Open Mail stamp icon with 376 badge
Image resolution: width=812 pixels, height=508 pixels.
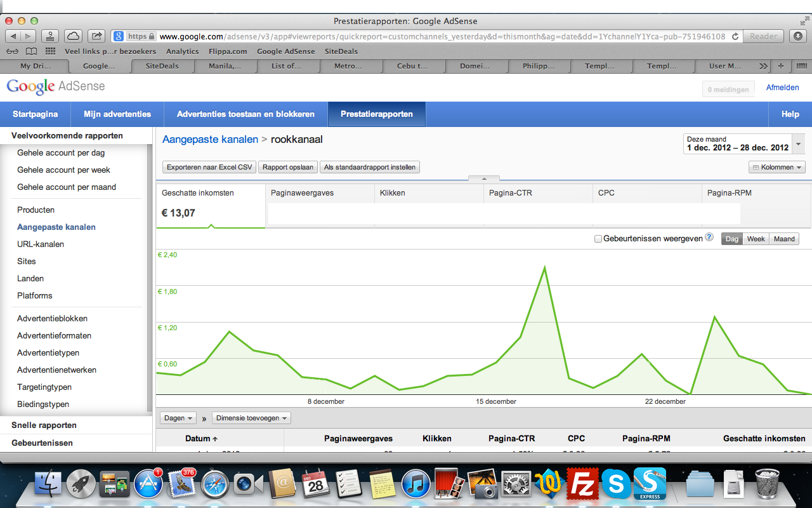coord(181,485)
